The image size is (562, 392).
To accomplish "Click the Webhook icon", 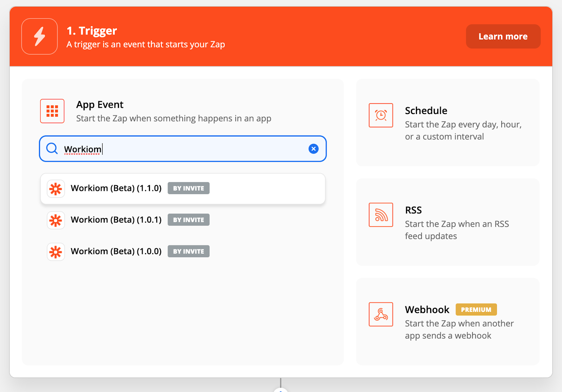I will 381,314.
